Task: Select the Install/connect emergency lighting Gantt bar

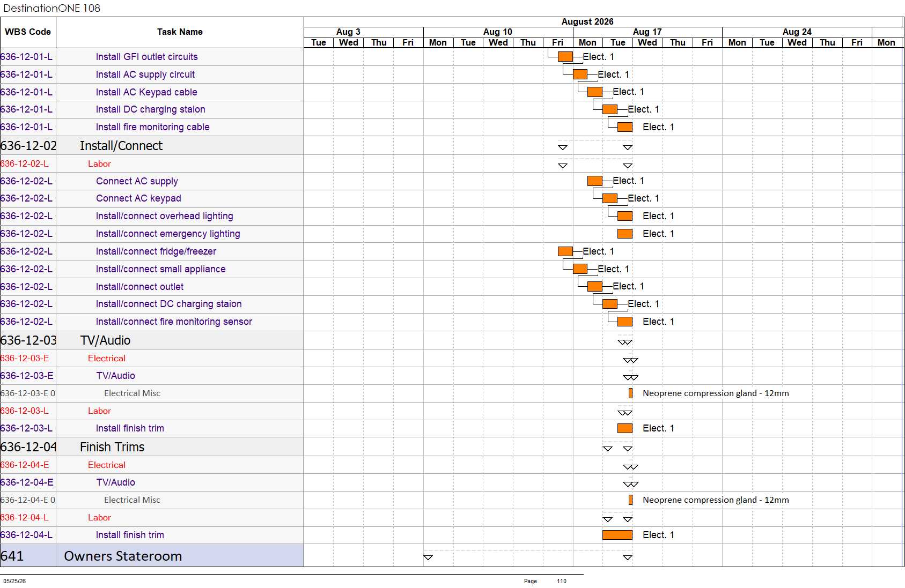Action: [x=624, y=234]
